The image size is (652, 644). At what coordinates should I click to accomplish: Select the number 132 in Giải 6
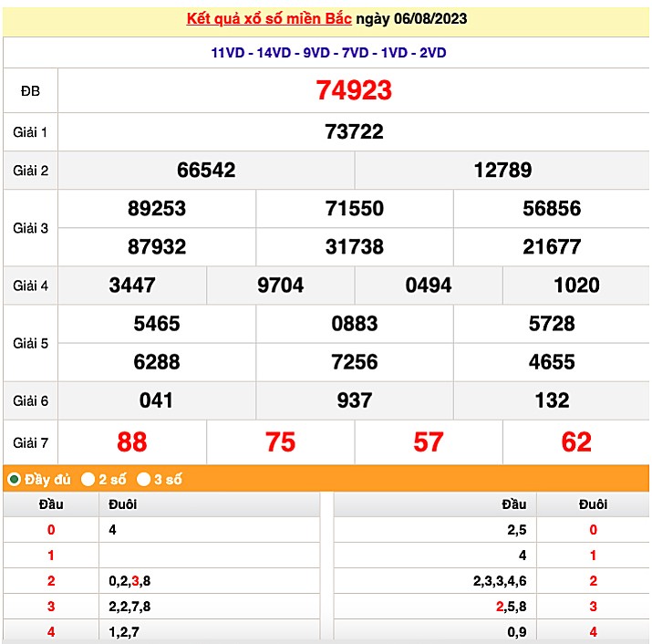[552, 400]
